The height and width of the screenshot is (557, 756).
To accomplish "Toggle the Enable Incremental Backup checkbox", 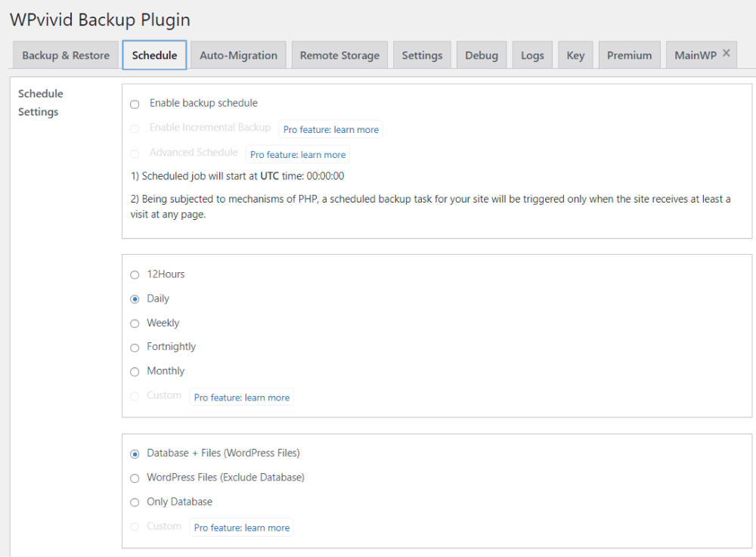I will click(x=135, y=128).
